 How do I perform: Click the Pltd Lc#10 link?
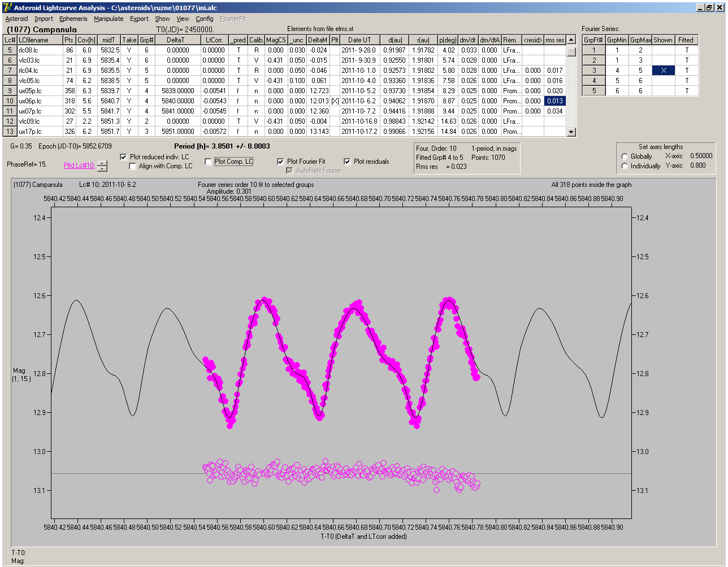[79, 165]
